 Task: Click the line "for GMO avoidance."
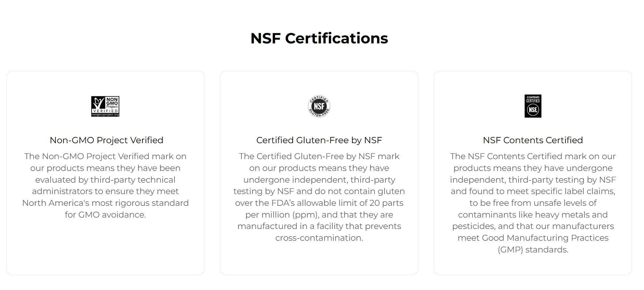pos(105,215)
